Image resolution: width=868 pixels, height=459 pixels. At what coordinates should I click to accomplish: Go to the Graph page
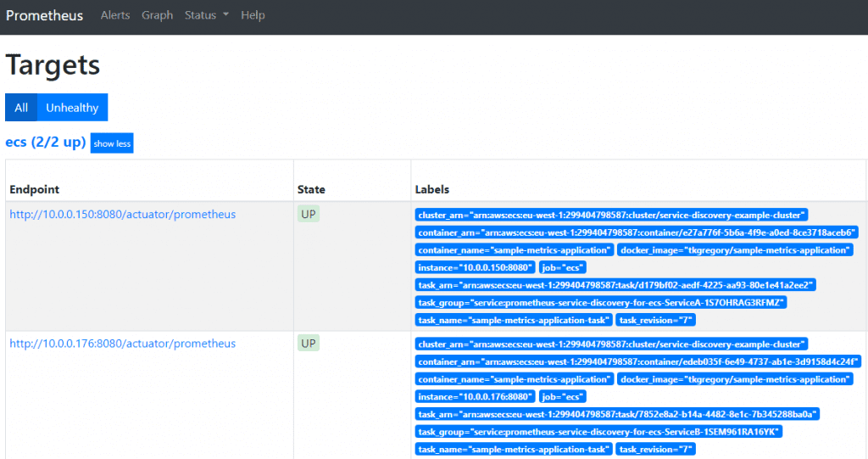point(157,15)
